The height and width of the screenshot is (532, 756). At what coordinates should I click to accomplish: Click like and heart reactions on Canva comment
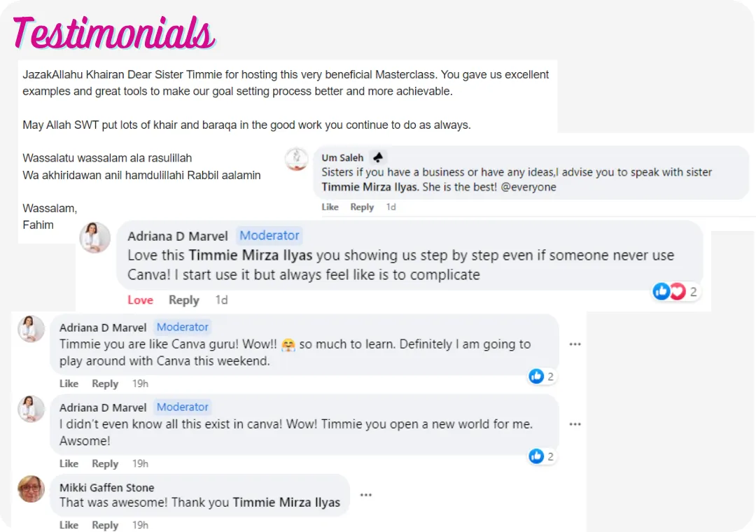pos(668,291)
